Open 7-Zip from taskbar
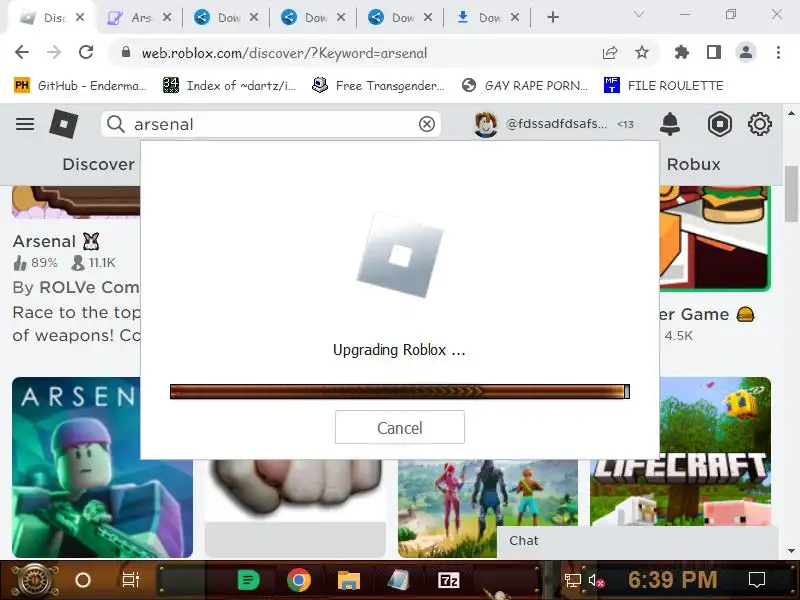800x600 pixels. [x=448, y=580]
